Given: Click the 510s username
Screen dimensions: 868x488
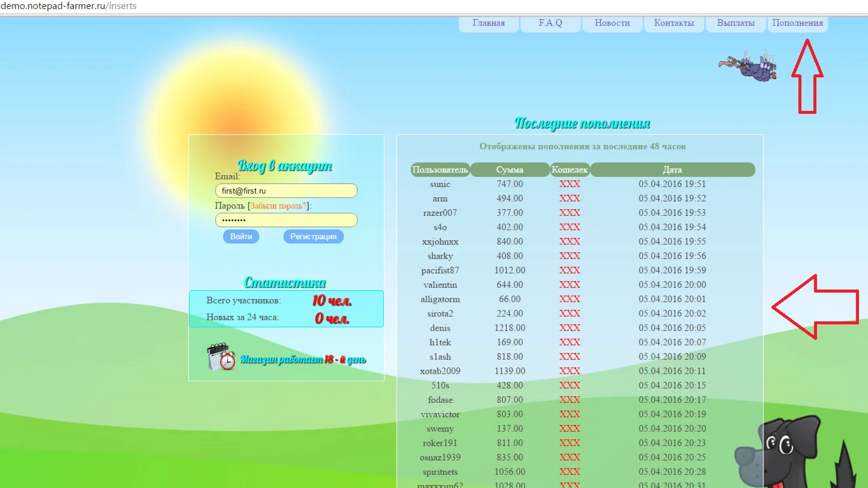Looking at the screenshot, I should [440, 385].
